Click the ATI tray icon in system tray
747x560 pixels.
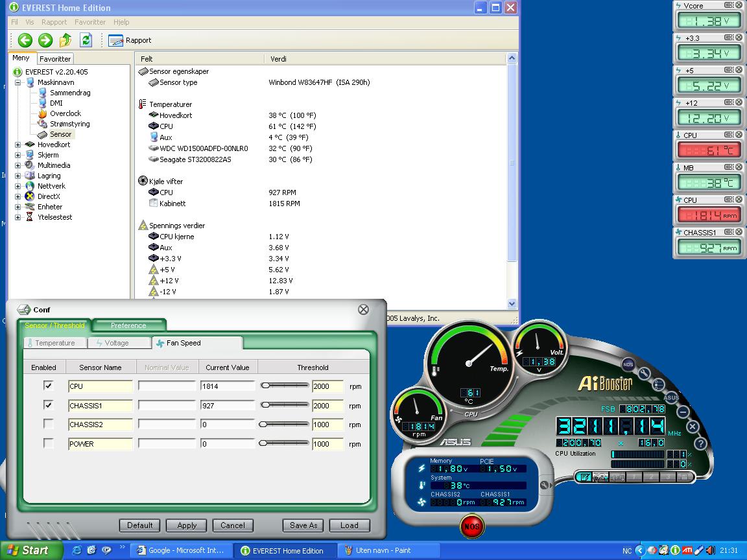(687, 550)
